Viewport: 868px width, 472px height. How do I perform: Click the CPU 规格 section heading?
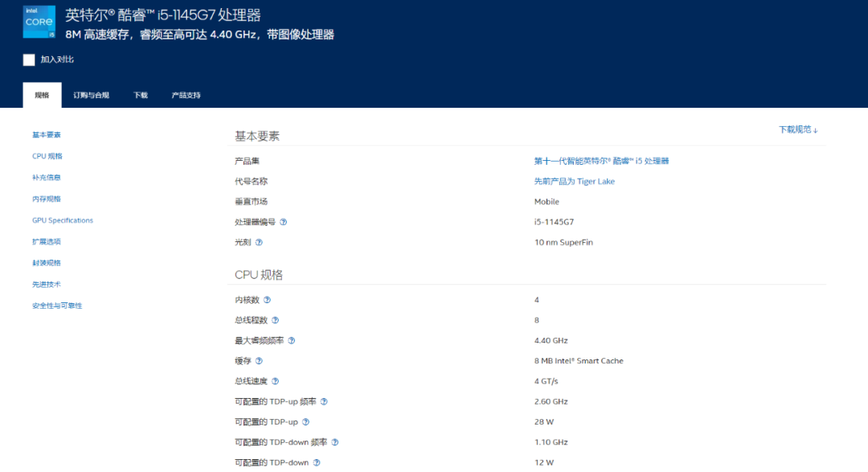point(259,275)
